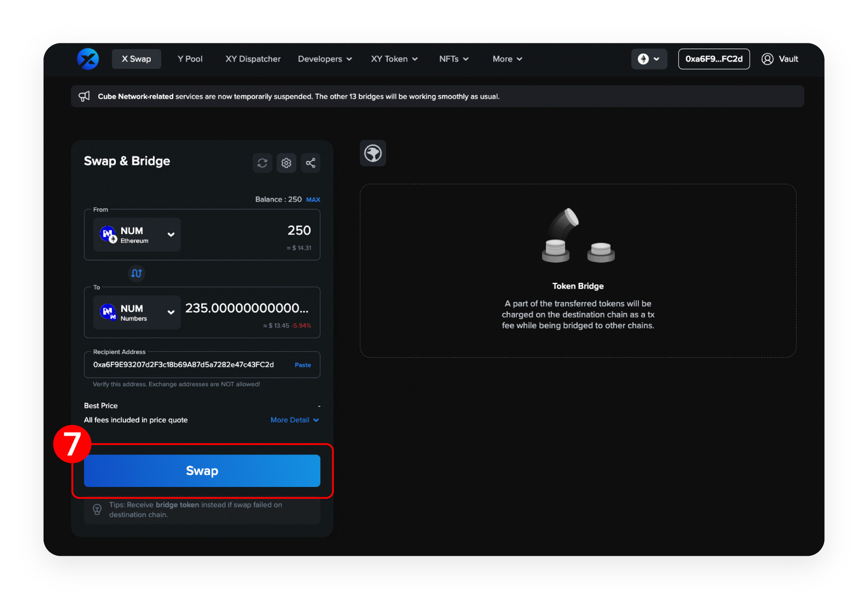Click the wallet address 0xa6F9...FC2d chip
868x599 pixels.
click(x=713, y=59)
